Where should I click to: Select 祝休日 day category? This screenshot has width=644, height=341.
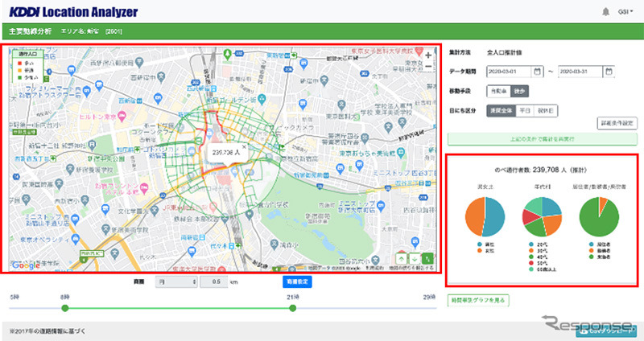[546, 110]
